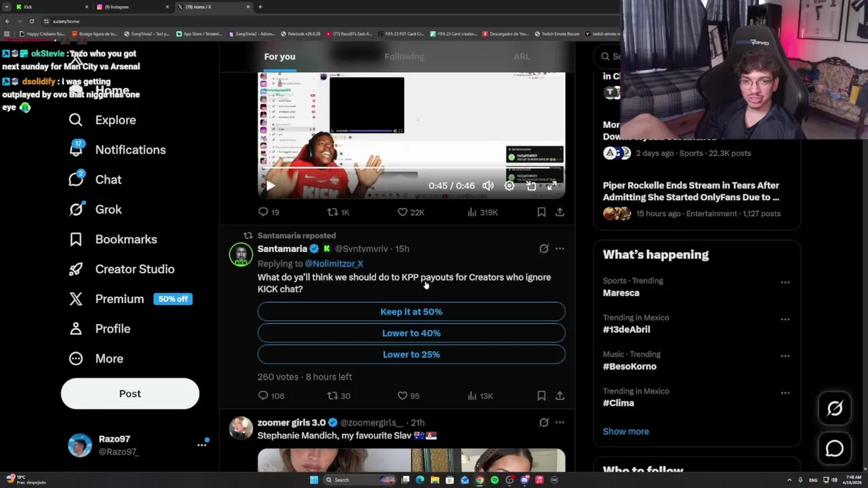Open Grok actions on Santamaria's post
Viewport: 868px width, 488px height.
544,249
